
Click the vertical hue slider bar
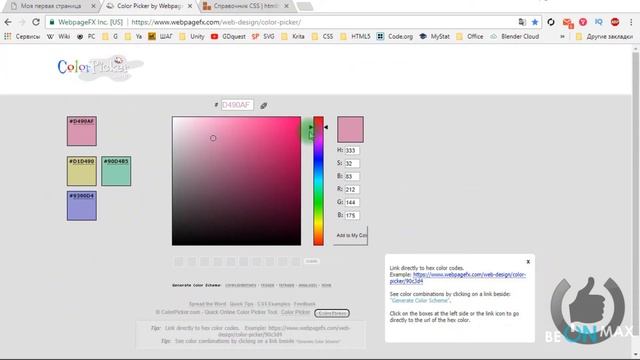[318, 181]
